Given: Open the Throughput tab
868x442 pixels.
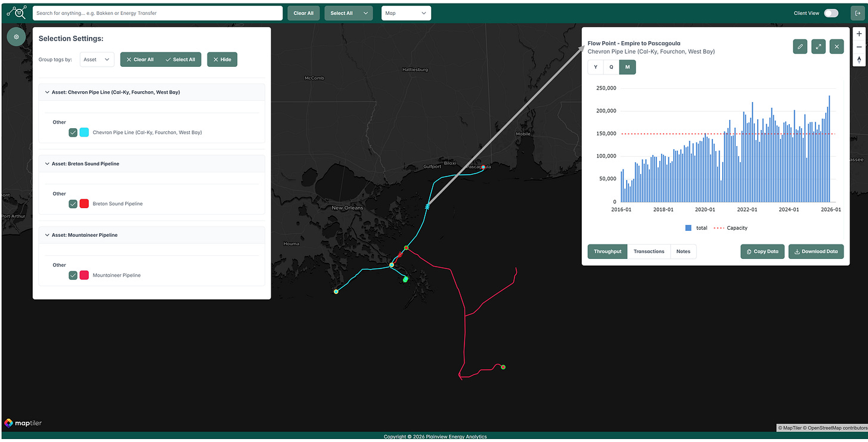Looking at the screenshot, I should point(607,252).
